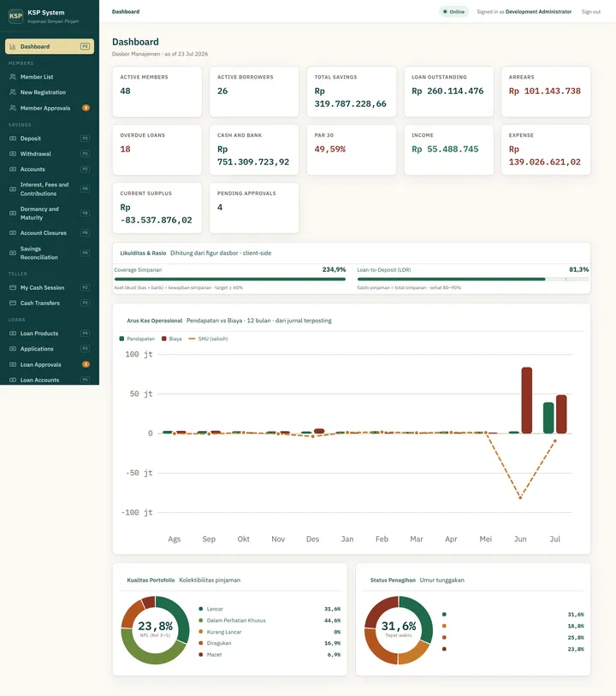Click the Online status indicator
Screen dimensions: 616x696
click(x=454, y=11)
